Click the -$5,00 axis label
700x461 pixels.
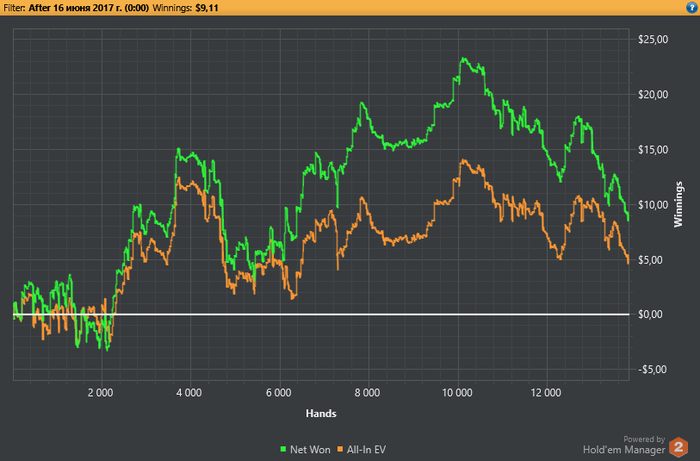click(x=653, y=370)
